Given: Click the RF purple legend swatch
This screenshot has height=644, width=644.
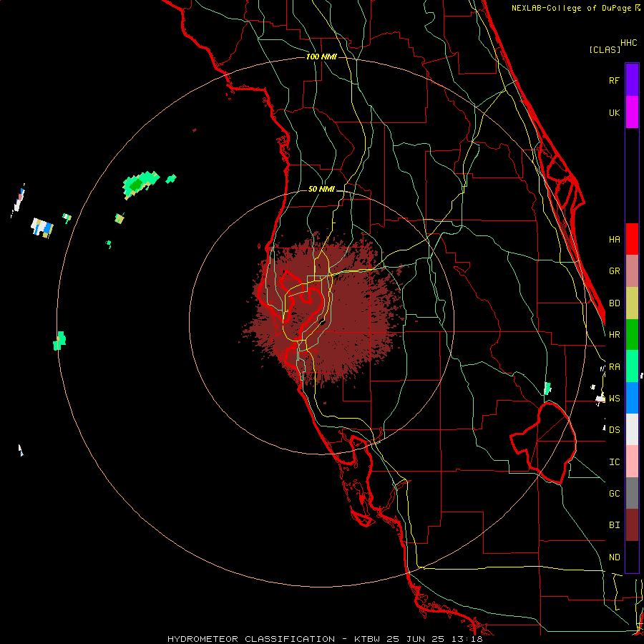Looking at the screenshot, I should (632, 80).
